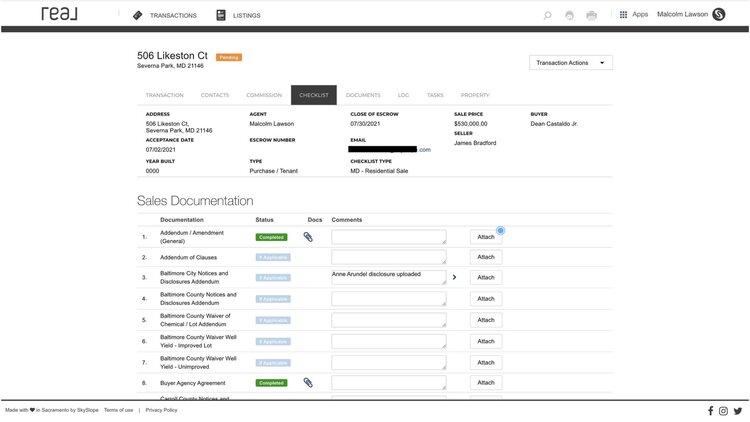Open the Twitter icon in the footer
750x422 pixels.
click(x=738, y=411)
